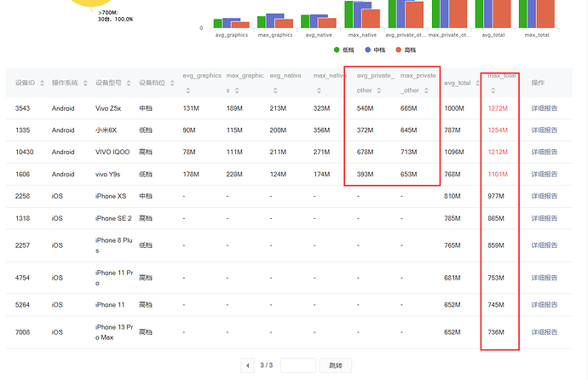Open 详细报告 for VIVO IQOO
Viewport: 588px width, 380px height.
[x=545, y=152]
